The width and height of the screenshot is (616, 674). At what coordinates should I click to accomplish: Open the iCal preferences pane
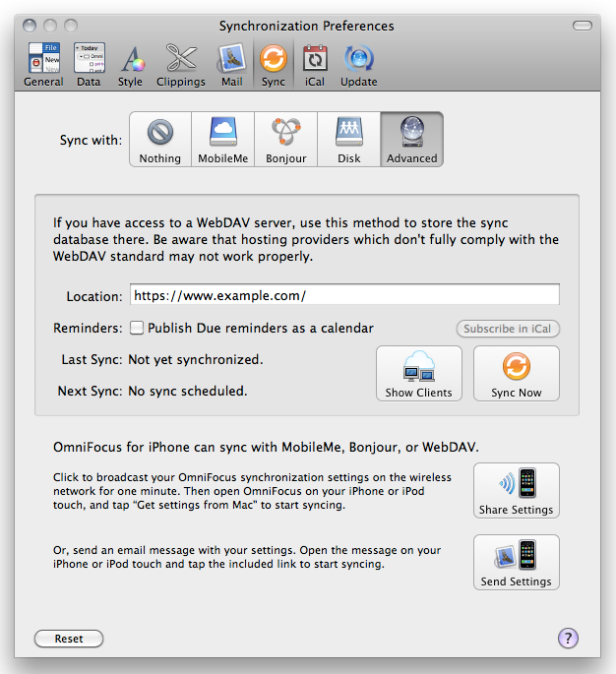[315, 65]
